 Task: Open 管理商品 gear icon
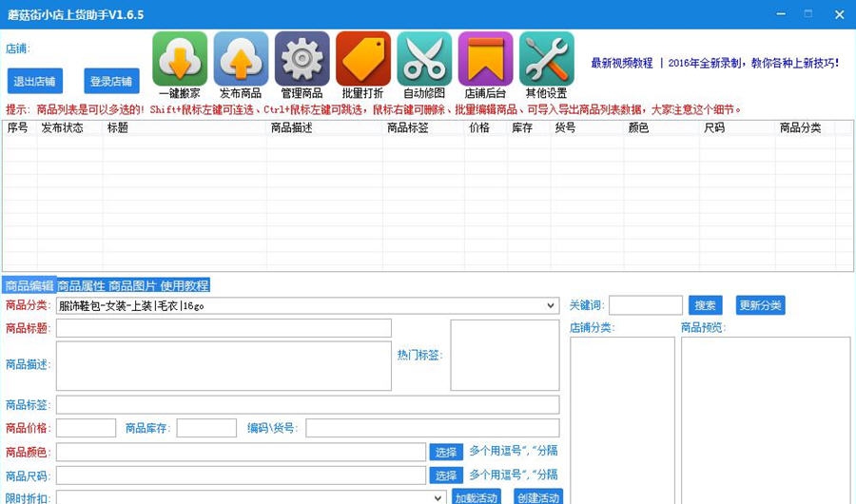tap(302, 59)
